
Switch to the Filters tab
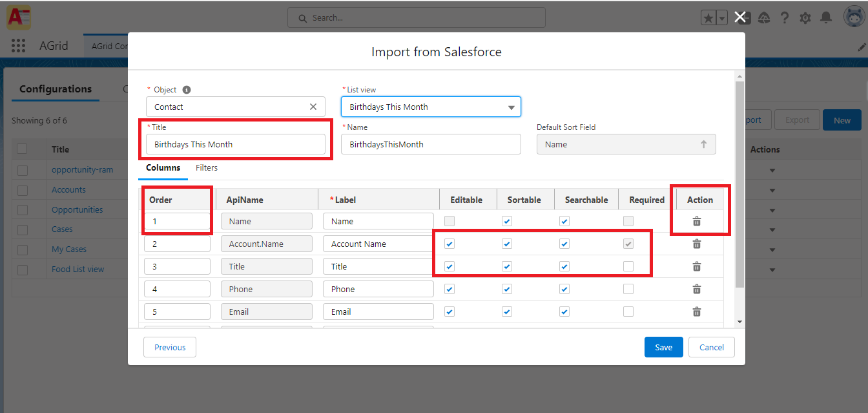[x=207, y=168]
